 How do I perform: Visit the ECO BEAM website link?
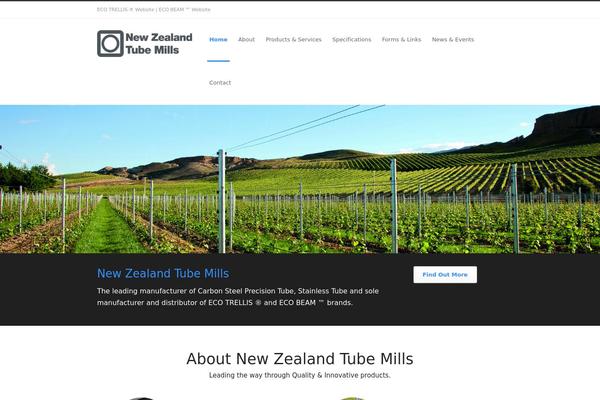coord(184,10)
